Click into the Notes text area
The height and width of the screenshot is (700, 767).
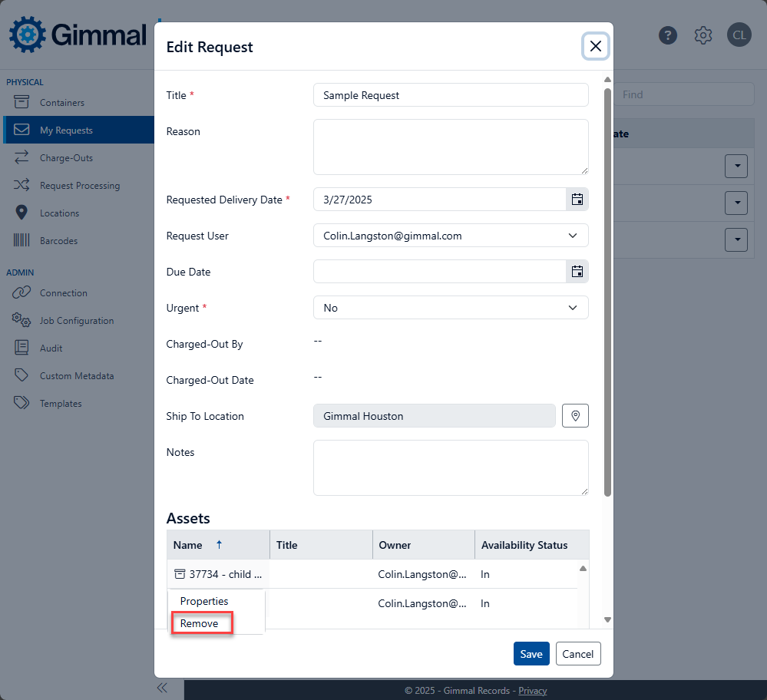point(451,467)
